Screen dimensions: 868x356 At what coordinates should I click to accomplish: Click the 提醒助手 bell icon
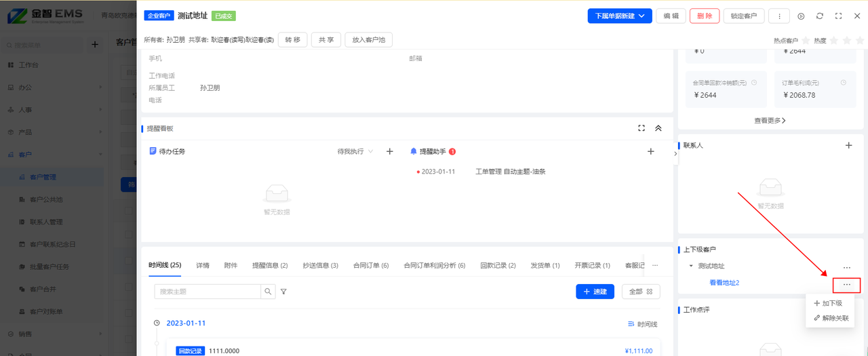pos(414,151)
